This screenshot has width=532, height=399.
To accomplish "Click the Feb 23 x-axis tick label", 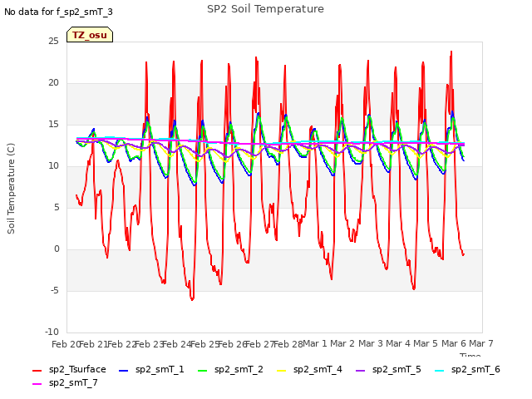I will (150, 344).
